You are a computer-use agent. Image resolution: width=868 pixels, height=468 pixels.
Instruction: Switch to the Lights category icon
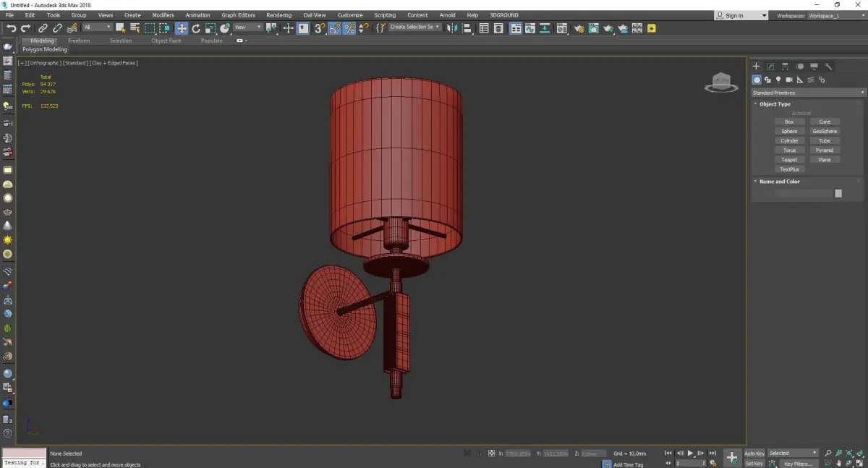click(778, 80)
